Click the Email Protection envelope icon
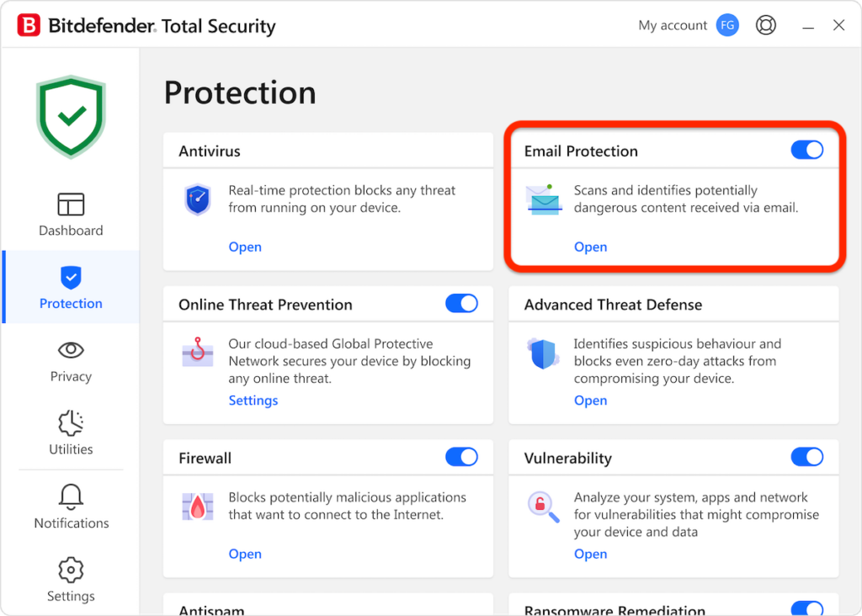The width and height of the screenshot is (862, 616). pos(542,200)
